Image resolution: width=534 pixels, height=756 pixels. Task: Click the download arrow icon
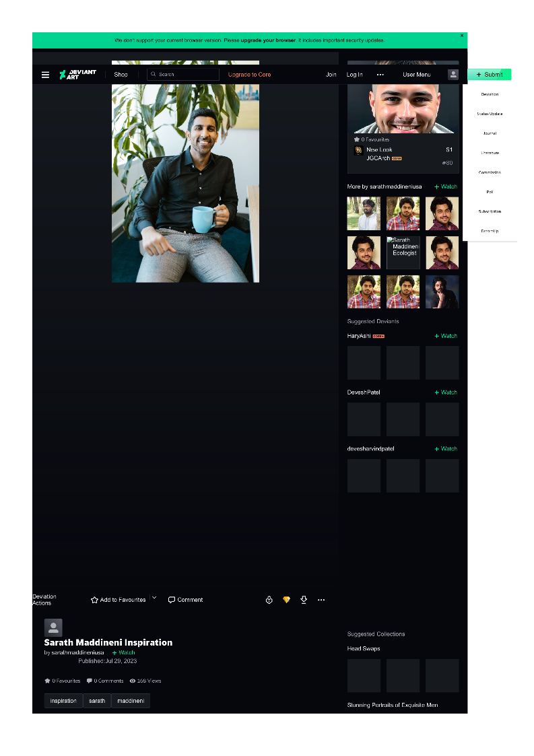[x=304, y=600]
